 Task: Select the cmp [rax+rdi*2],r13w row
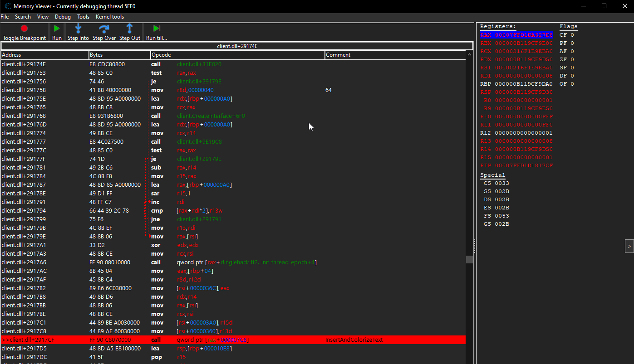pyautogui.click(x=233, y=210)
